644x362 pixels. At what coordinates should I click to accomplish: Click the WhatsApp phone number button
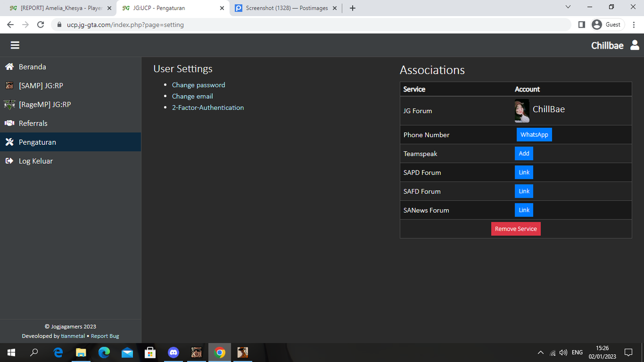(534, 135)
